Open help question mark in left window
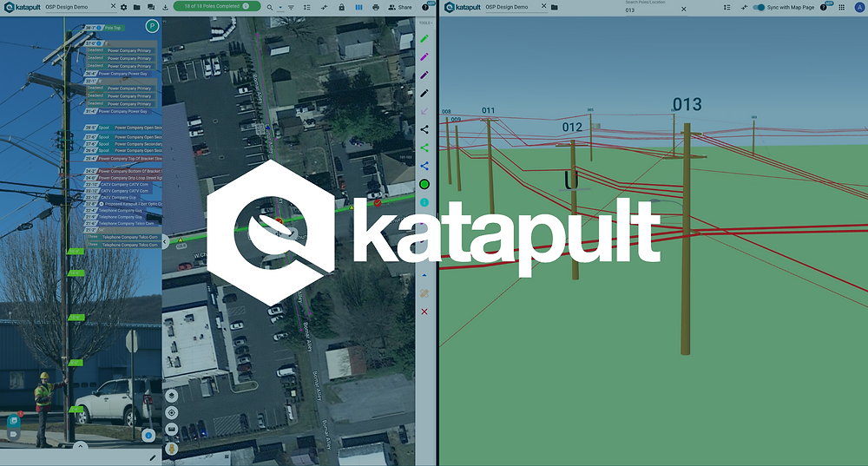The width and height of the screenshot is (868, 466). [425, 7]
